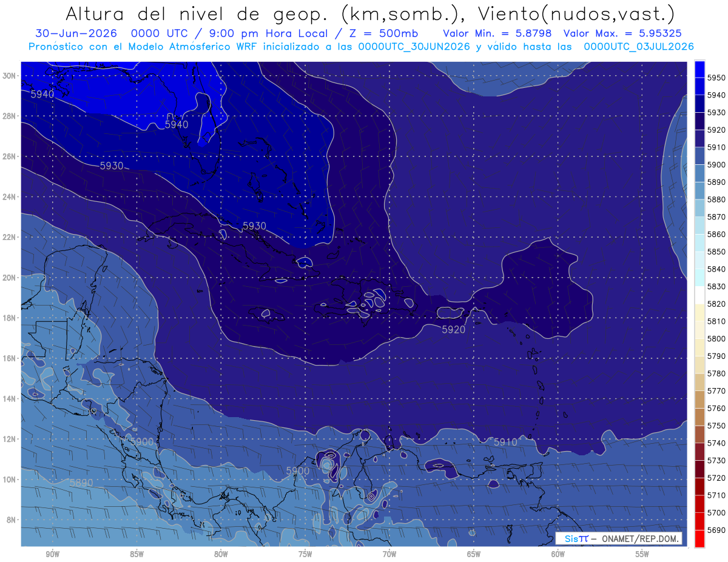This screenshot has width=728, height=562.
Task: Click the 5920 contour label on the map
Action: [453, 330]
